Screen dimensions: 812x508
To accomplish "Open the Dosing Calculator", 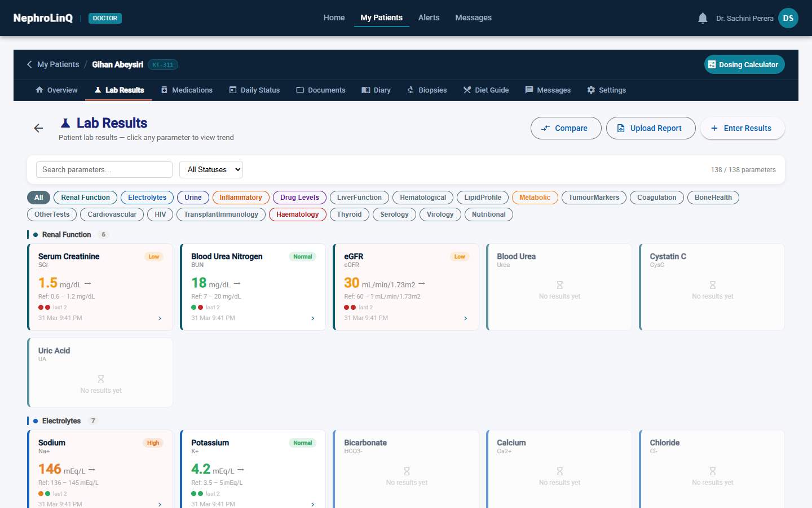I will point(744,64).
